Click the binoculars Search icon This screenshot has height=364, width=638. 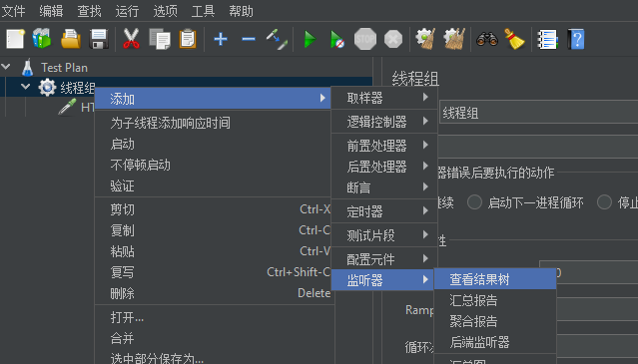(487, 40)
